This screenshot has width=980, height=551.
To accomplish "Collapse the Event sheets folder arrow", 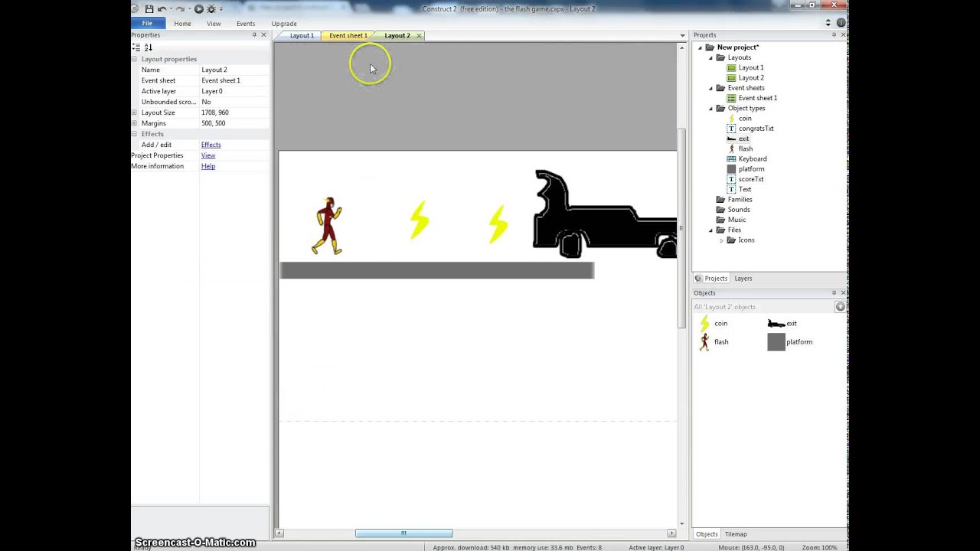I will point(710,88).
